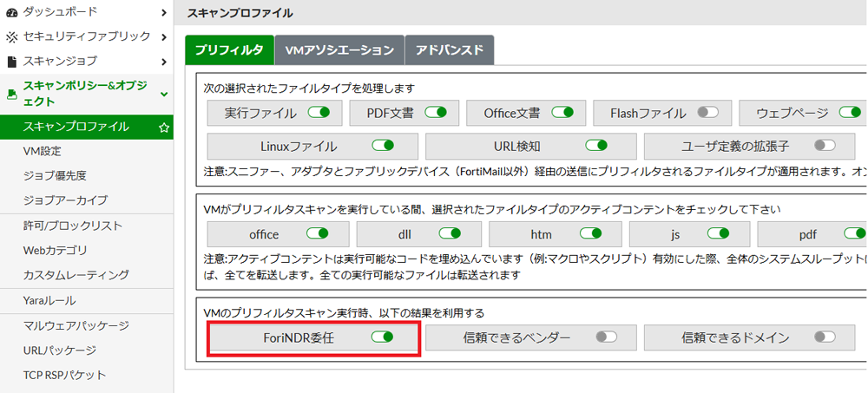Screen dimensions: 868x393
Task: Click the セキュリティファブリック menu label
Action: coord(86,36)
